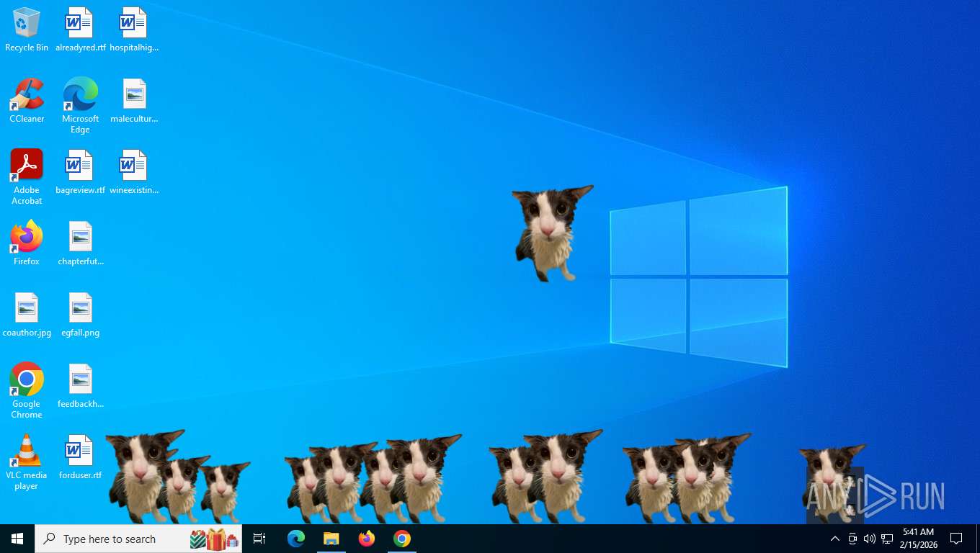Open the Microsoft Edge desktop shortcut
The image size is (980, 553).
[x=80, y=106]
